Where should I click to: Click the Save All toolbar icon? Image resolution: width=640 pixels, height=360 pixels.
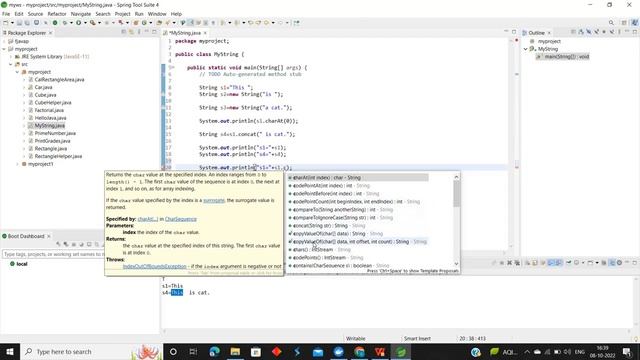tap(27, 23)
